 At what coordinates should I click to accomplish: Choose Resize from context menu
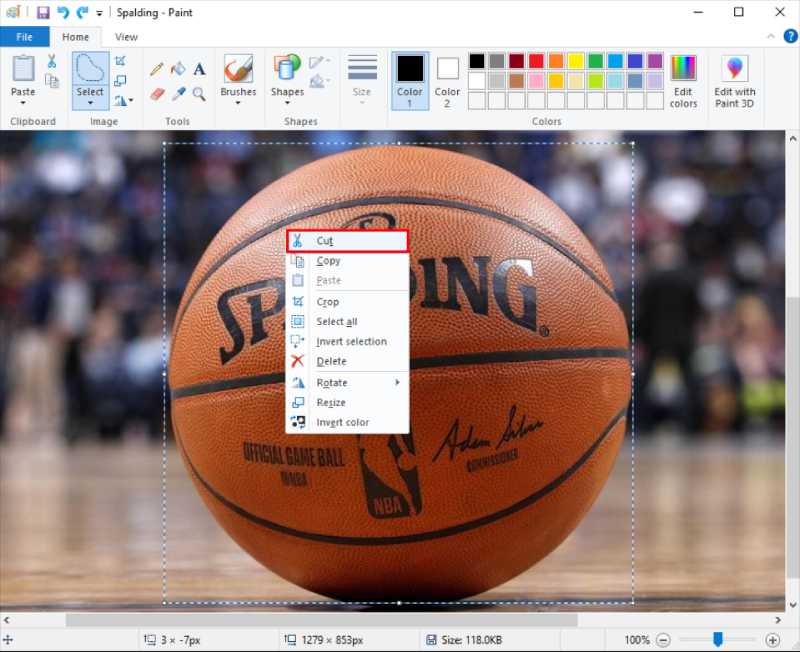[347, 403]
